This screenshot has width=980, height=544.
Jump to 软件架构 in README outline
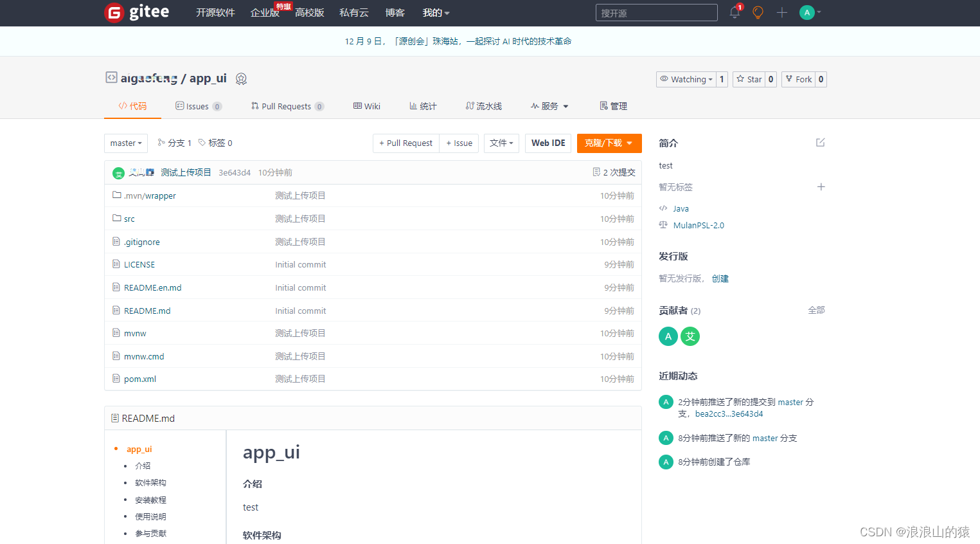tap(150, 482)
